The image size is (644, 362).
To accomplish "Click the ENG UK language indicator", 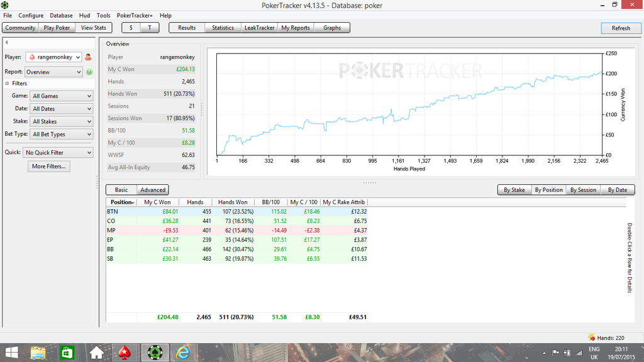I will [x=594, y=353].
